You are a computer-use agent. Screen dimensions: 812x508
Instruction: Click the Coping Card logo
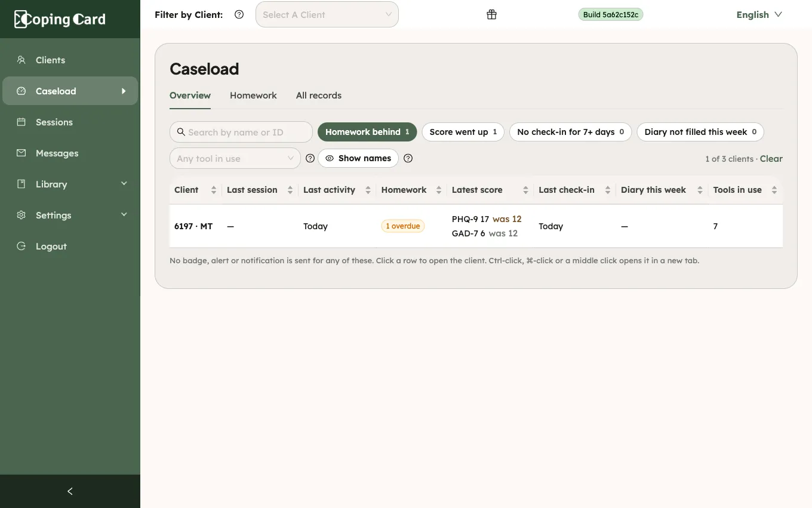click(x=60, y=19)
